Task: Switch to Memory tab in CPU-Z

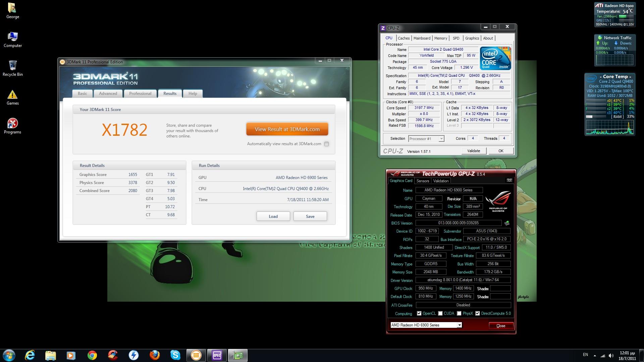Action: click(x=441, y=38)
